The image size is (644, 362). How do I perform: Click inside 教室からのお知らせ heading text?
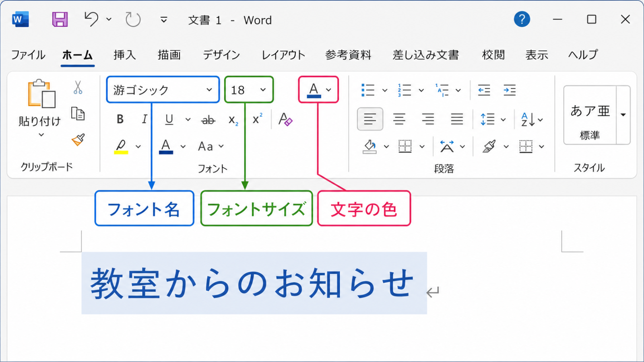click(x=252, y=284)
